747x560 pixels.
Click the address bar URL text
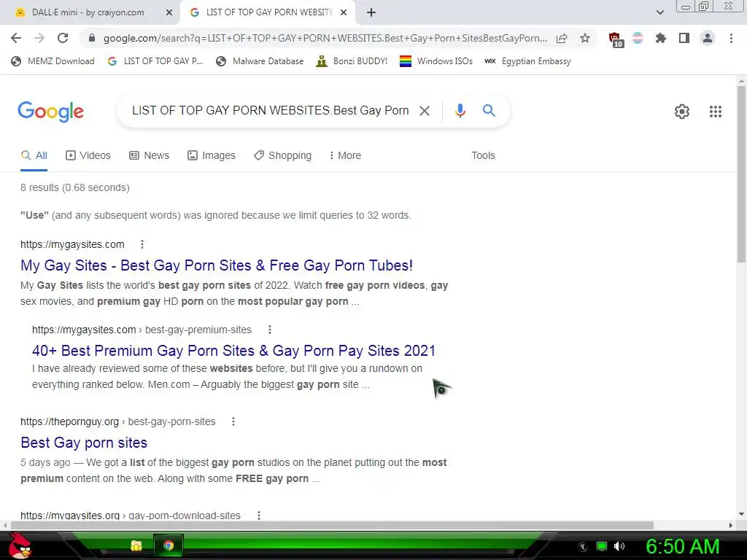tap(325, 38)
